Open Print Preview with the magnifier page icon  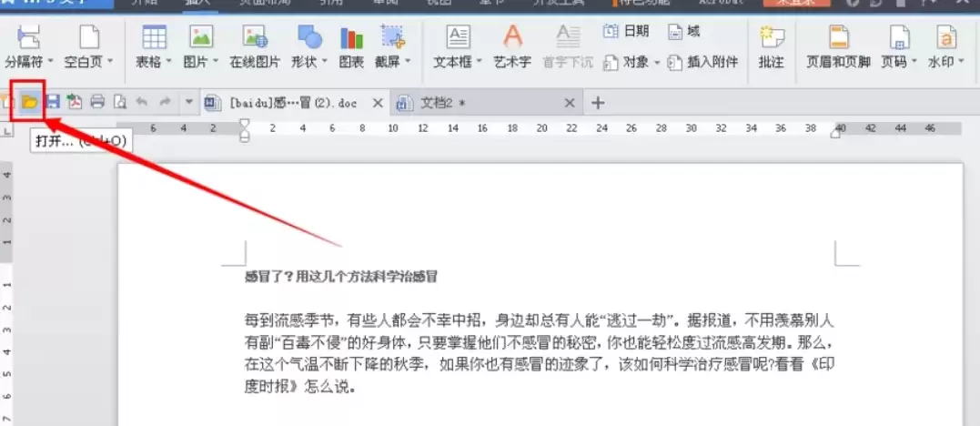(x=119, y=102)
